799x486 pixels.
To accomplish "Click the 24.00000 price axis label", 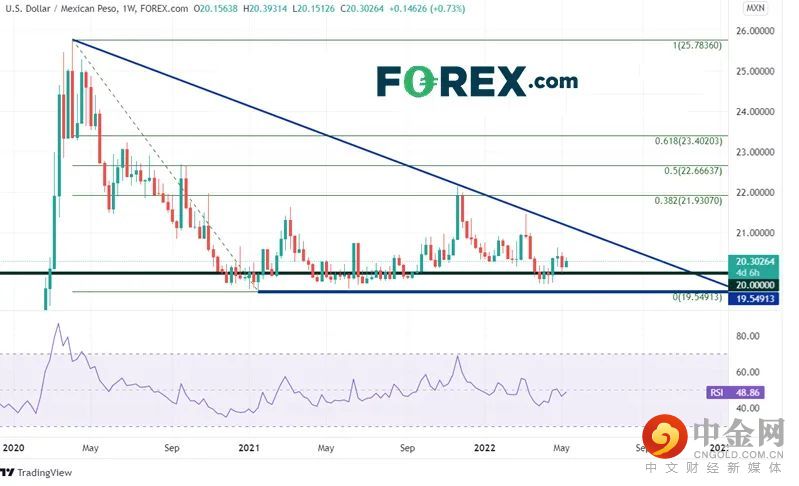I will coord(755,111).
